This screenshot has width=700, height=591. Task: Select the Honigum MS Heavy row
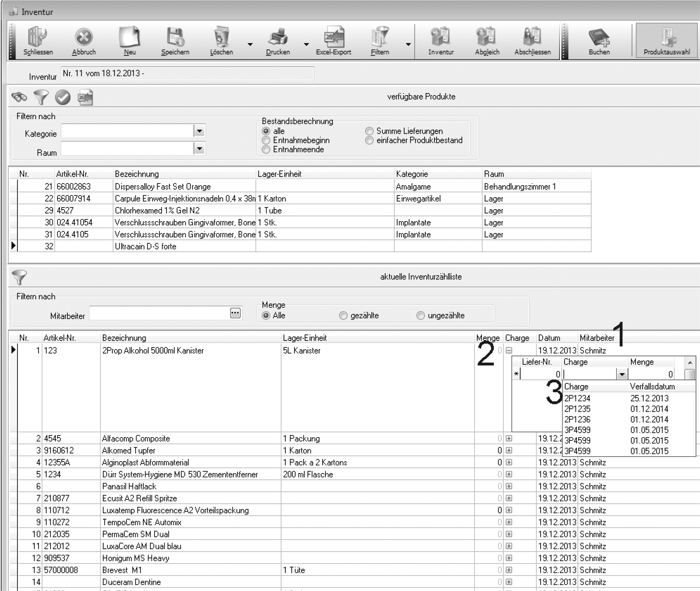click(x=355, y=558)
